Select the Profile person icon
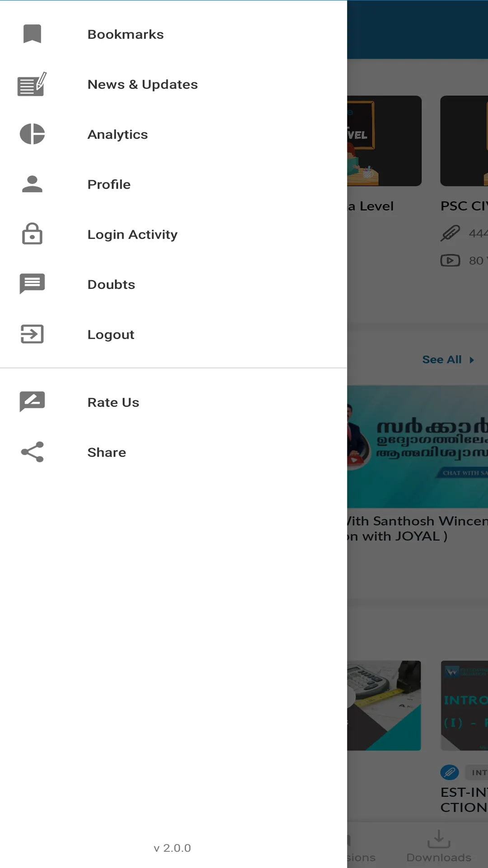This screenshot has height=868, width=488. [x=32, y=184]
